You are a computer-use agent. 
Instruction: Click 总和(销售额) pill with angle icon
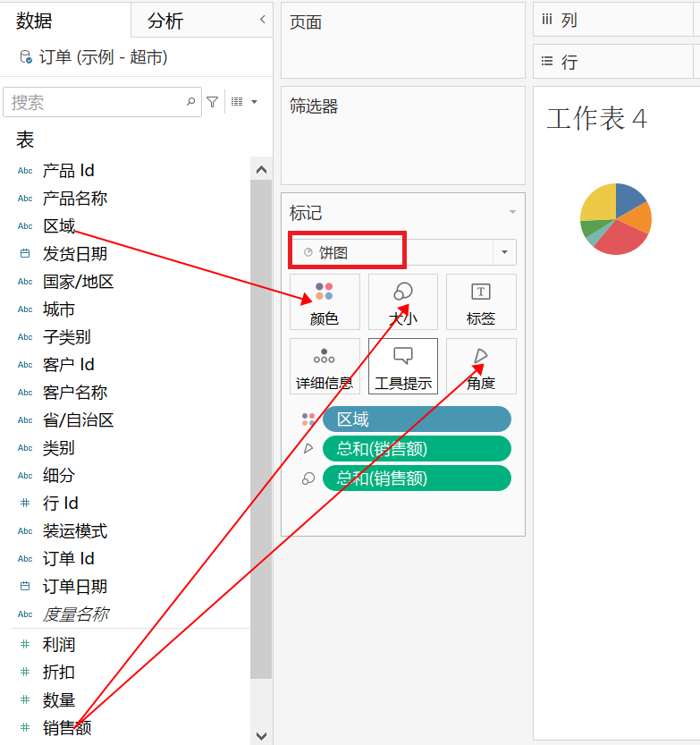point(417,449)
